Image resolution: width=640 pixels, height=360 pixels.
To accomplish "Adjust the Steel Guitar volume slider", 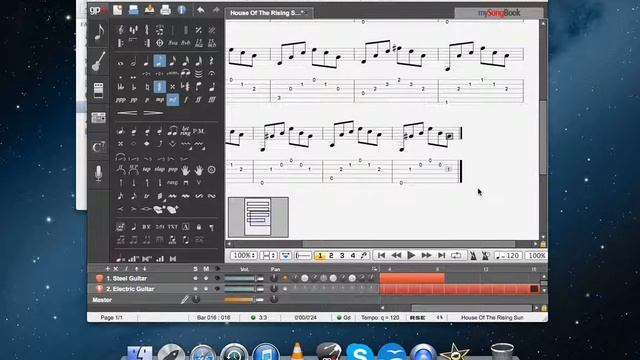I will click(244, 278).
